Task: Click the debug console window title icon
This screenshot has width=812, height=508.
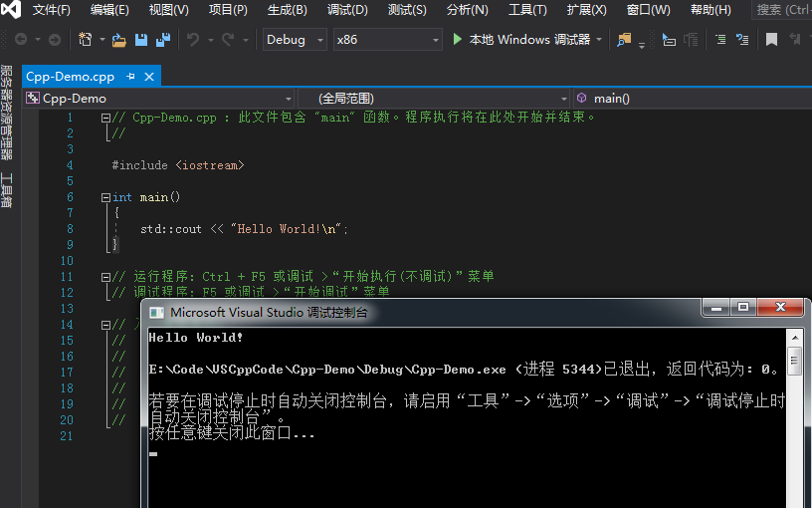Action: 156,312
